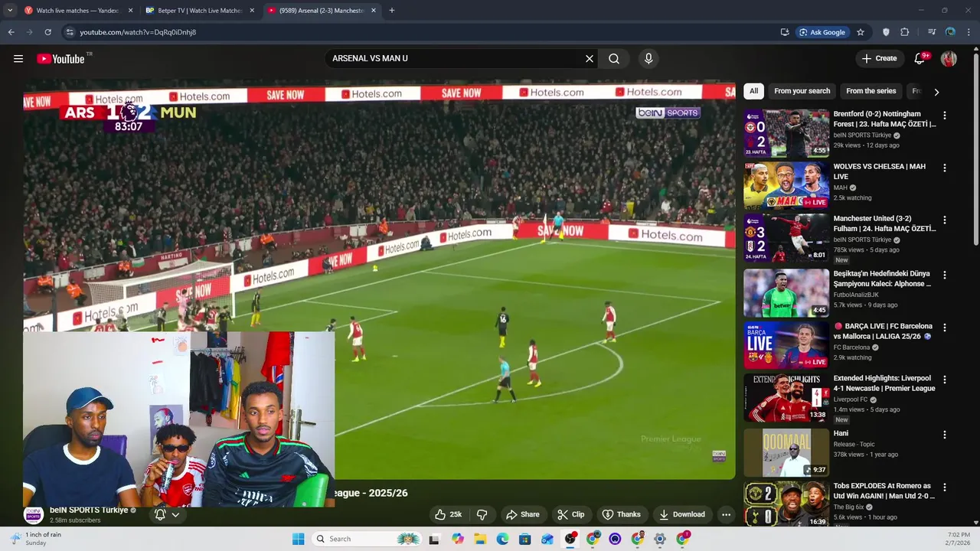Click the taskbar Search box
Image resolution: width=980 pixels, height=551 pixels.
tap(367, 539)
